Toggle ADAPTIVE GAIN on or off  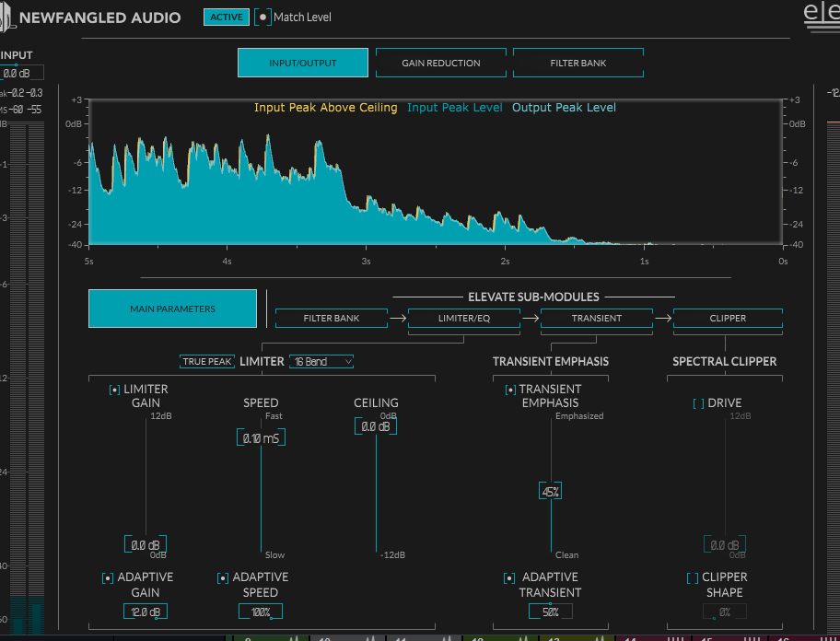click(108, 578)
